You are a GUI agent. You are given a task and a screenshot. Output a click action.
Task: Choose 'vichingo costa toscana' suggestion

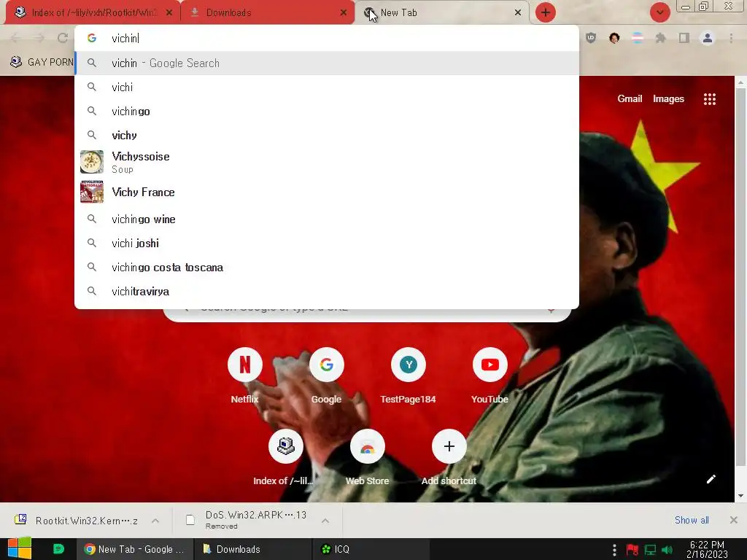(327, 267)
